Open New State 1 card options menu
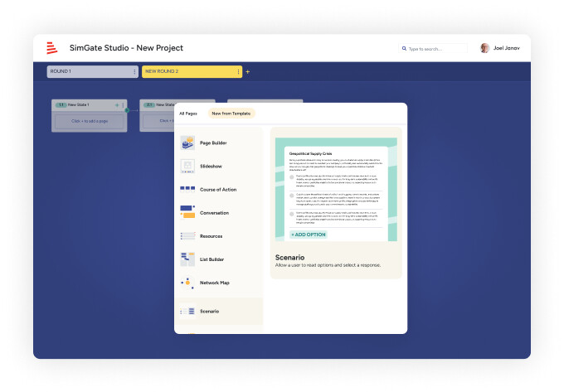Screen dimensions: 564x392 (x=123, y=105)
